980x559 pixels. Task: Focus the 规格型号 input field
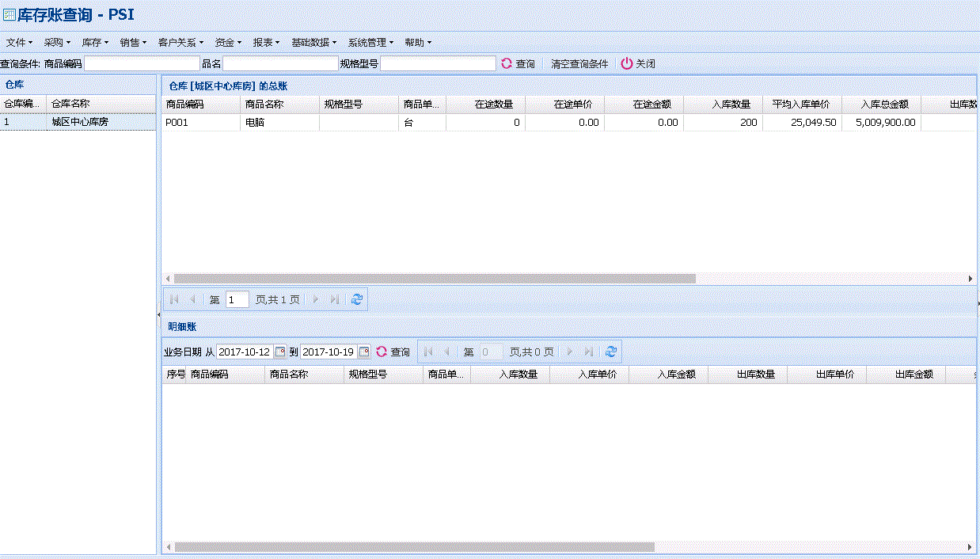pos(438,63)
